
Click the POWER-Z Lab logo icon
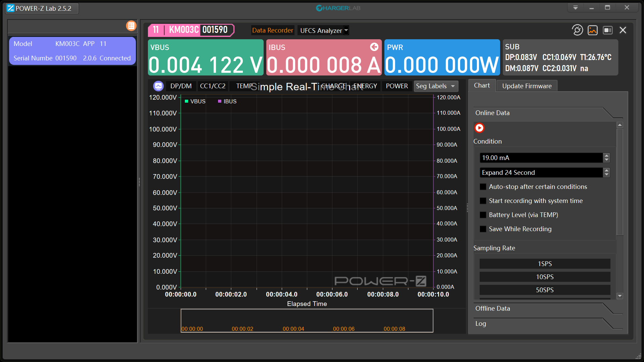tap(11, 8)
